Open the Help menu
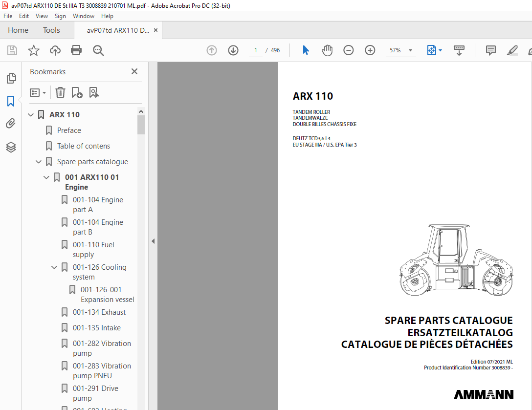Viewport: 532px width, 410px height. (107, 16)
